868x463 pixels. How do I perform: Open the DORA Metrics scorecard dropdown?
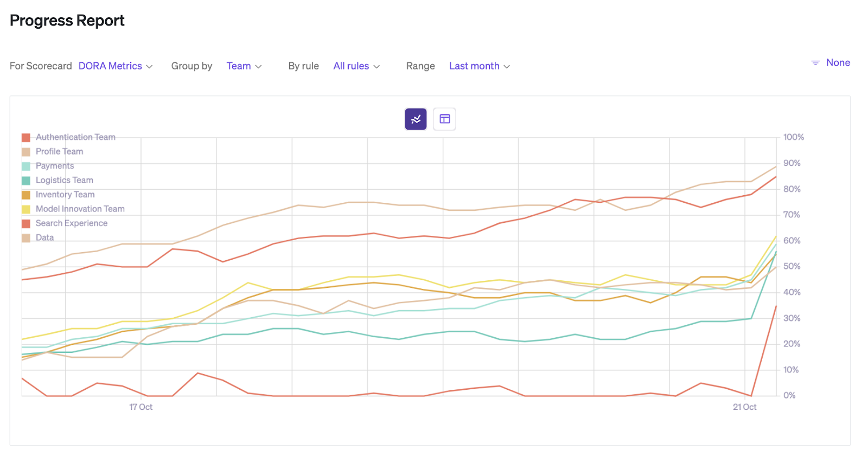coord(116,66)
